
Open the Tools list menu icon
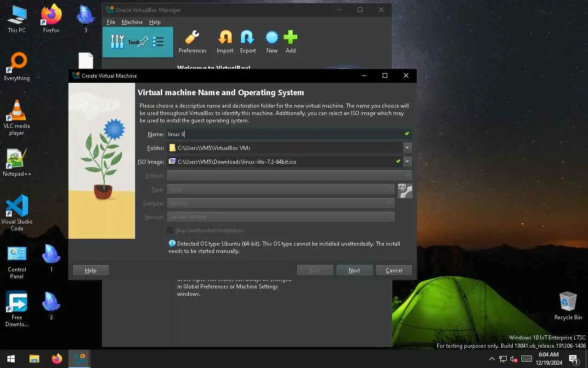(158, 42)
